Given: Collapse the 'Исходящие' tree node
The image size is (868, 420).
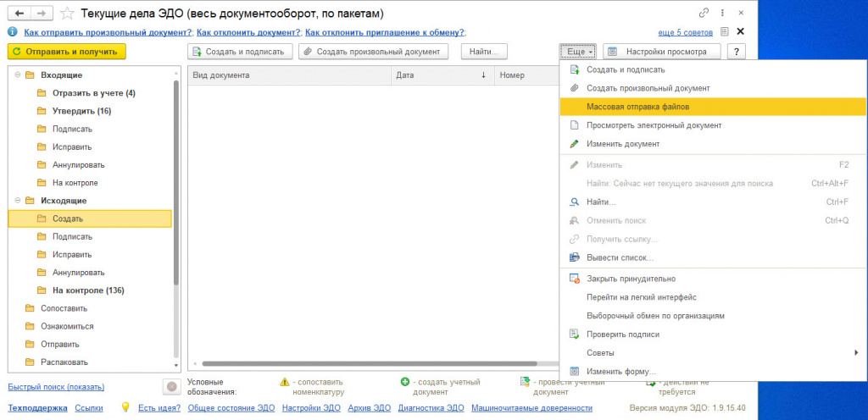Looking at the screenshot, I should coord(18,201).
